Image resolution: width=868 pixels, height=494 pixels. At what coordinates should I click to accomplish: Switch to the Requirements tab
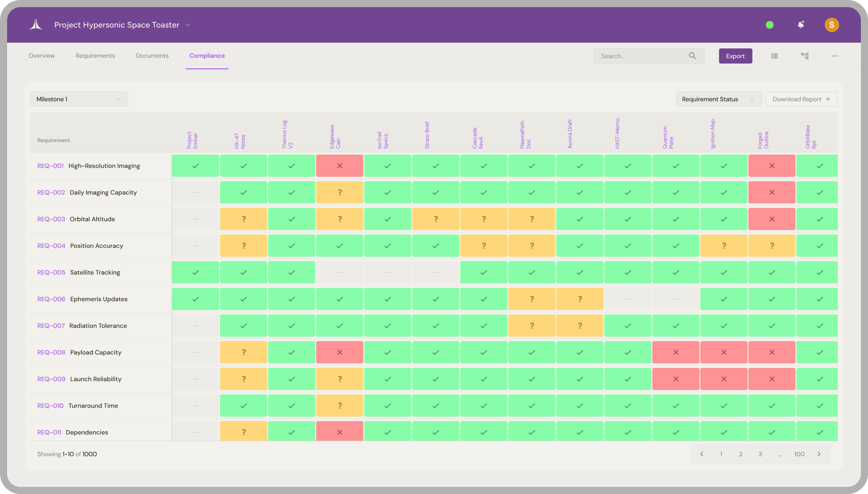95,56
